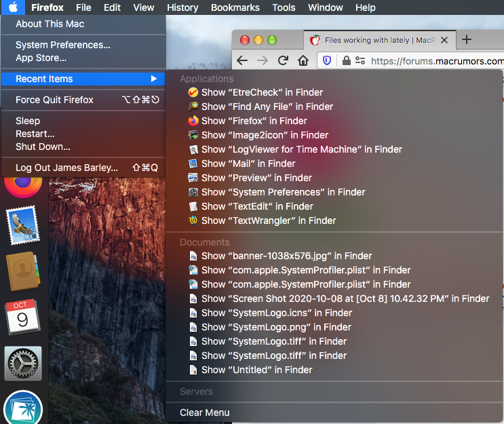The height and width of the screenshot is (424, 504).
Task: Close the Files working with lately tab
Action: 444,40
